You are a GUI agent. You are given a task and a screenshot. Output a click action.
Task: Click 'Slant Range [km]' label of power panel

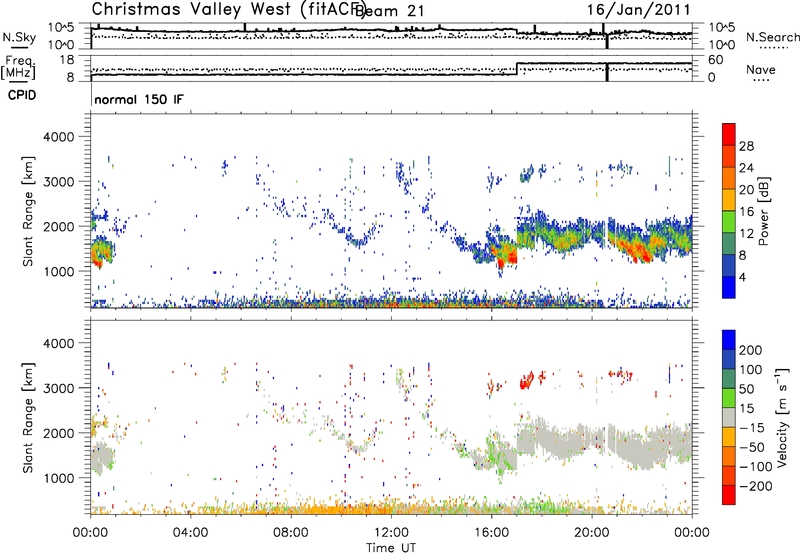[28, 211]
